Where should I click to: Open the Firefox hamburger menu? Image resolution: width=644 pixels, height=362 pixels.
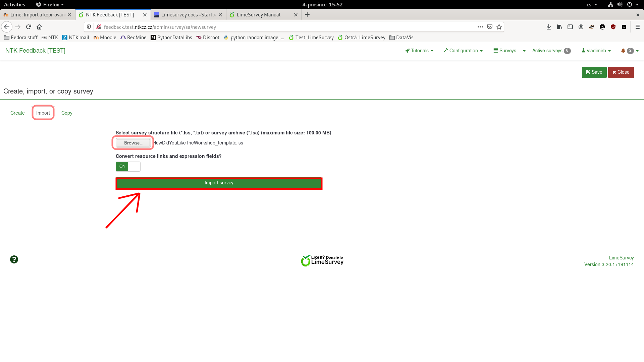(x=637, y=27)
